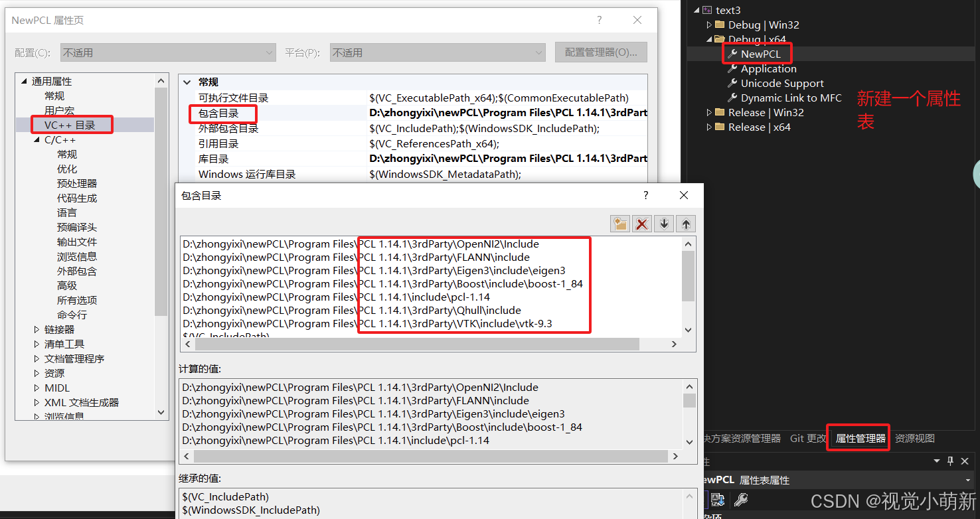Click the 配置管理器(O) button

coord(601,52)
